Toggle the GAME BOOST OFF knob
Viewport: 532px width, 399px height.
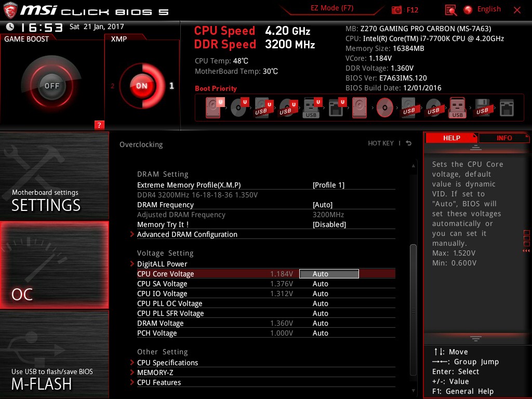[x=51, y=86]
